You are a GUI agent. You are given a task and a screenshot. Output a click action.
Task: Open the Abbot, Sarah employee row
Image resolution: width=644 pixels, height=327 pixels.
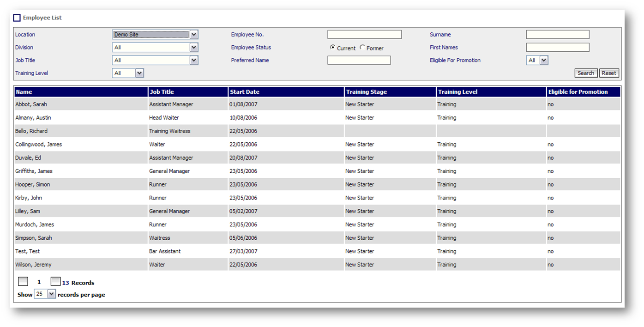[x=31, y=104]
